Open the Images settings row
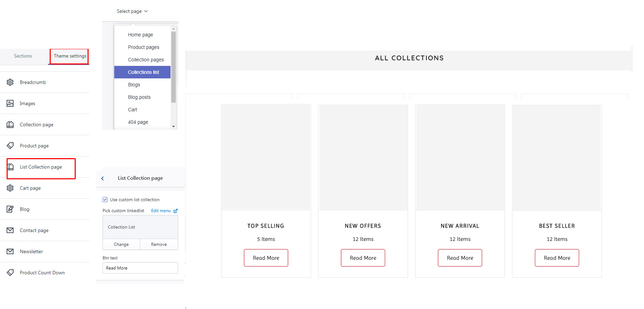The height and width of the screenshot is (309, 644). point(44,103)
